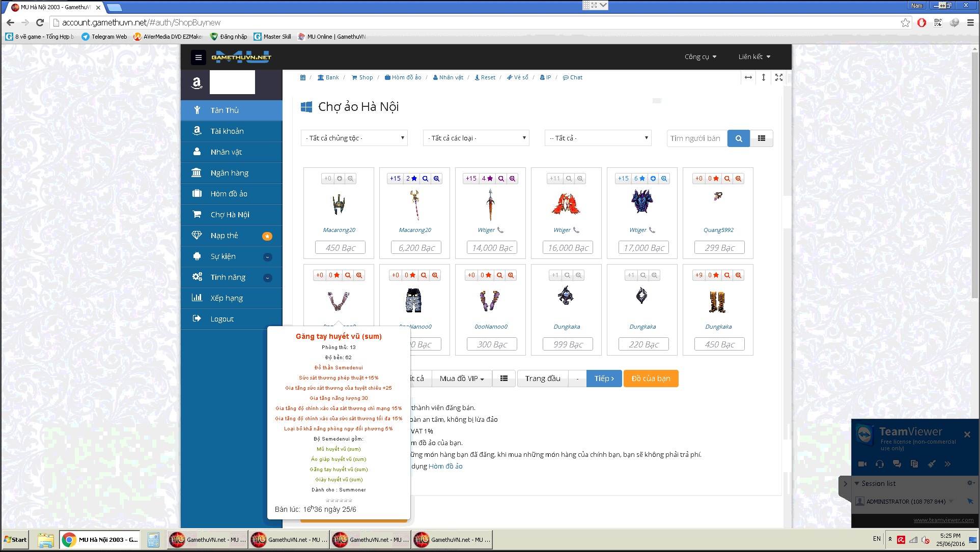Open the Mua đồ VIP dropdown

tap(462, 379)
